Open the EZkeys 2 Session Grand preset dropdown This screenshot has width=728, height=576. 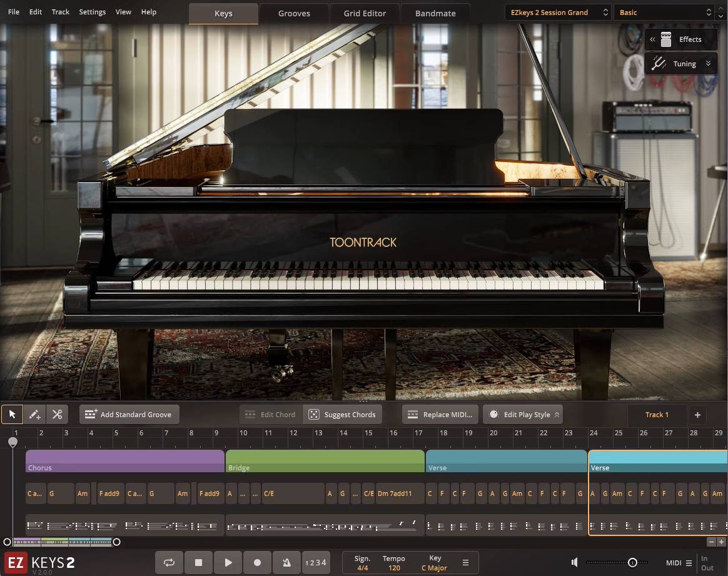click(x=557, y=12)
